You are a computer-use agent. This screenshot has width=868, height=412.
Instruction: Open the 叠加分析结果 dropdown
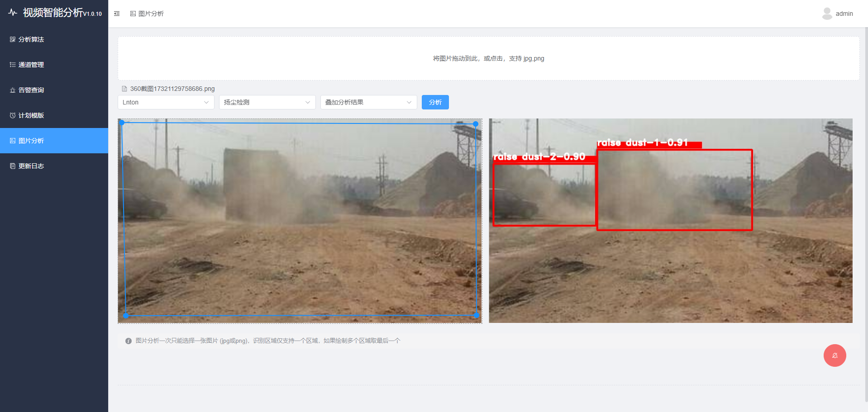(369, 102)
